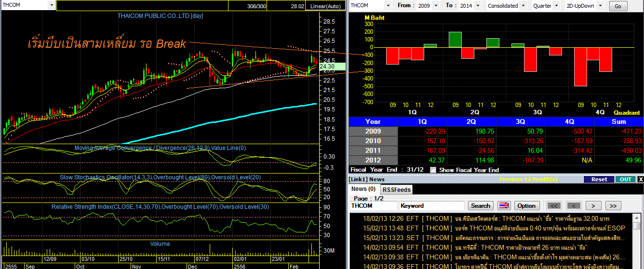644x269 pixels.
Task: Click the Linear(Auto) scale button
Action: tap(325, 6)
